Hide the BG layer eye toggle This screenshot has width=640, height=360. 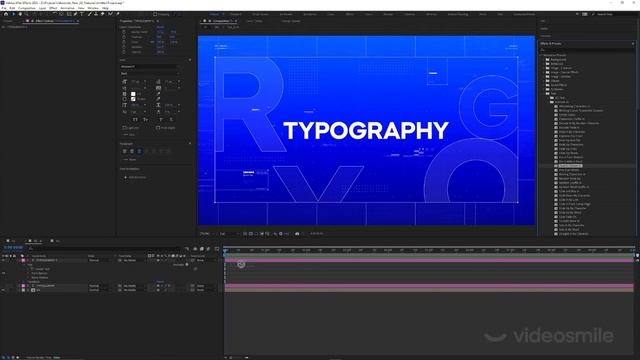click(x=3, y=290)
